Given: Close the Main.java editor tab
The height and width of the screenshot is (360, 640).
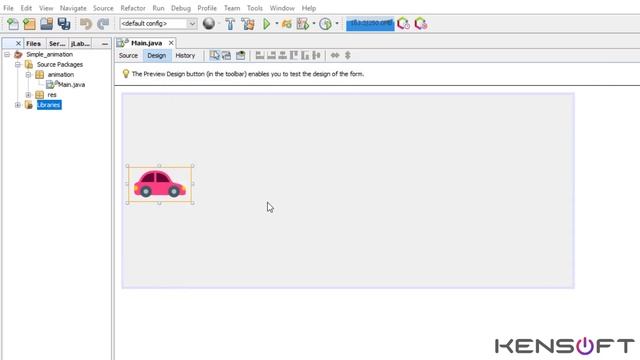Looking at the screenshot, I should pos(171,43).
